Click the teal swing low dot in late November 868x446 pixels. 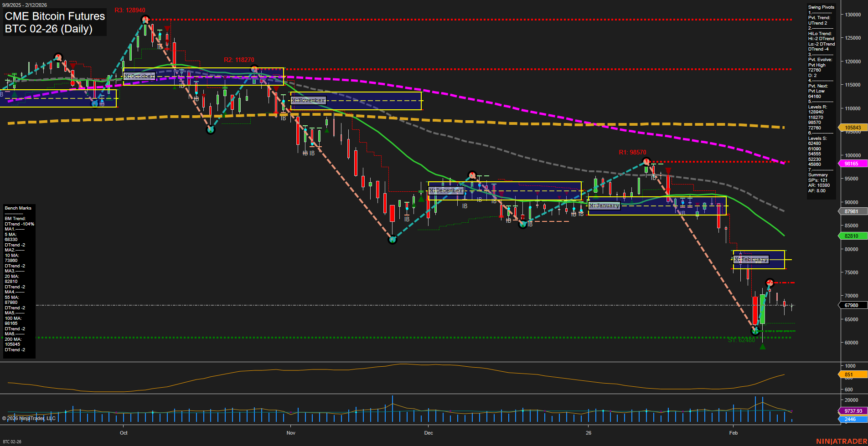pyautogui.click(x=392, y=239)
